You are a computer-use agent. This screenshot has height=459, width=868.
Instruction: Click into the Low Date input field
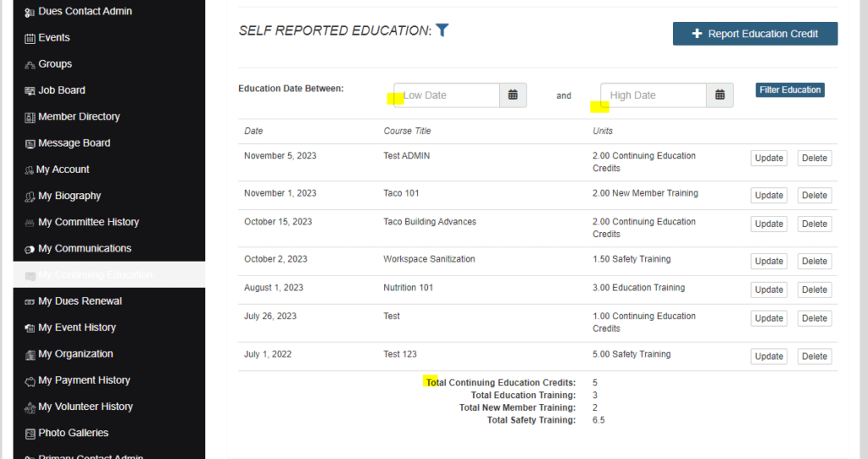[448, 95]
